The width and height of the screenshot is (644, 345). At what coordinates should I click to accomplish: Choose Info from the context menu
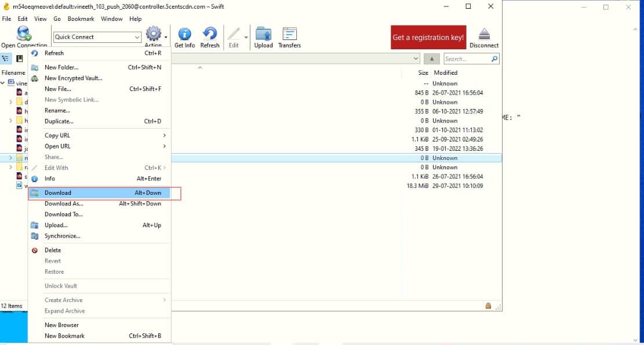click(x=99, y=179)
